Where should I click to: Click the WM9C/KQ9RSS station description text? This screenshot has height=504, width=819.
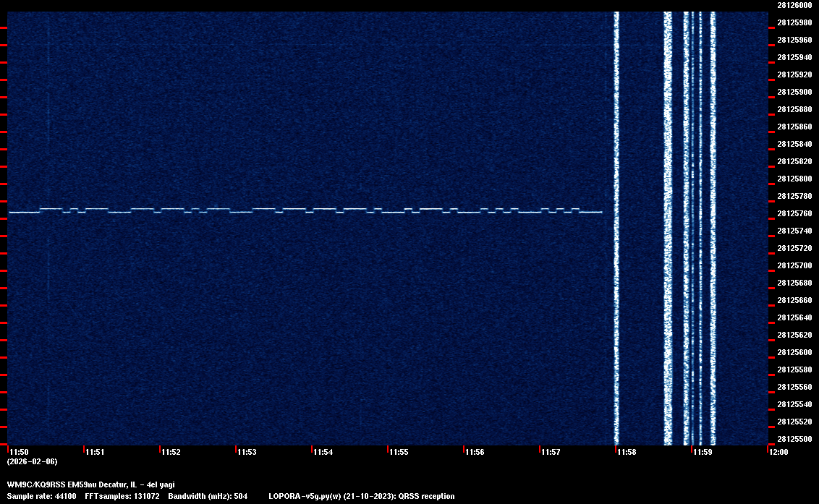point(90,484)
